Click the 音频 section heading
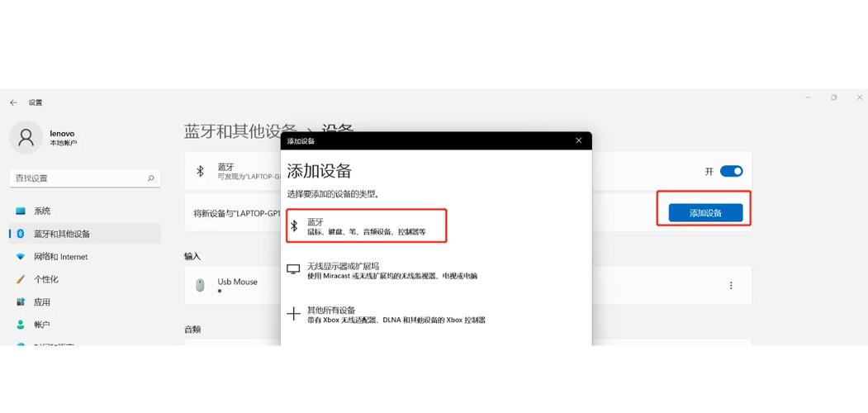Image resolution: width=868 pixels, height=413 pixels. (192, 330)
